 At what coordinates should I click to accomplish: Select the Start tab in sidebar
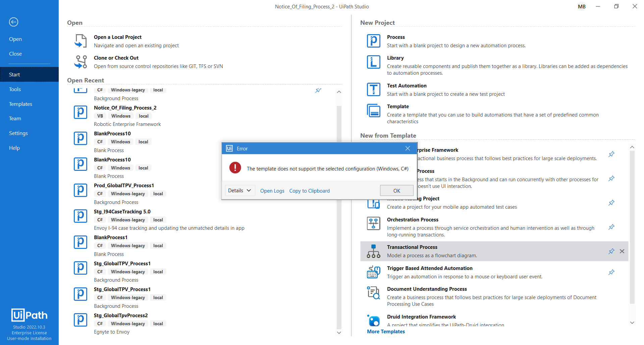29,74
